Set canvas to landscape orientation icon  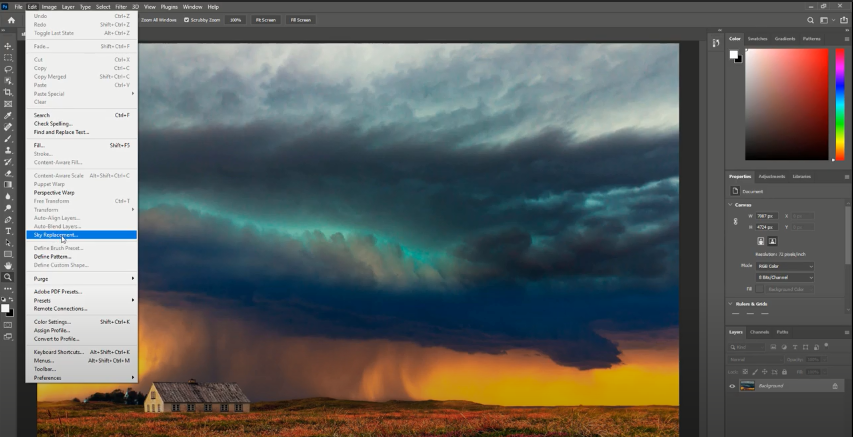pos(773,241)
